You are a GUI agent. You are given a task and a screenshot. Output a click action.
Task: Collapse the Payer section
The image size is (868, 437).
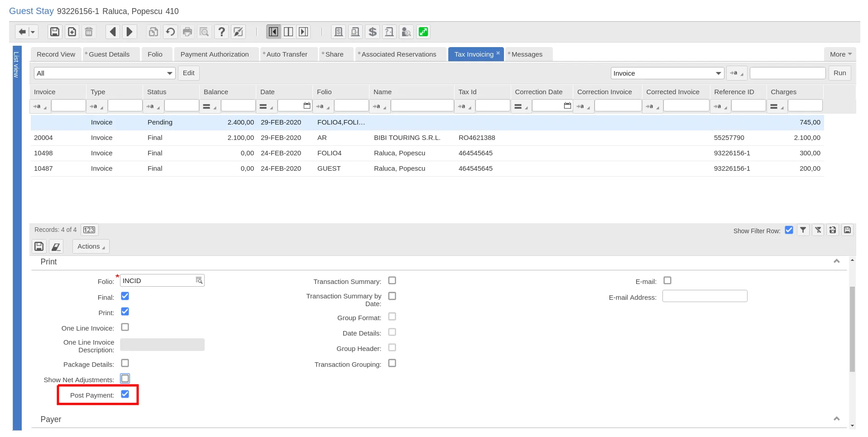[837, 419]
